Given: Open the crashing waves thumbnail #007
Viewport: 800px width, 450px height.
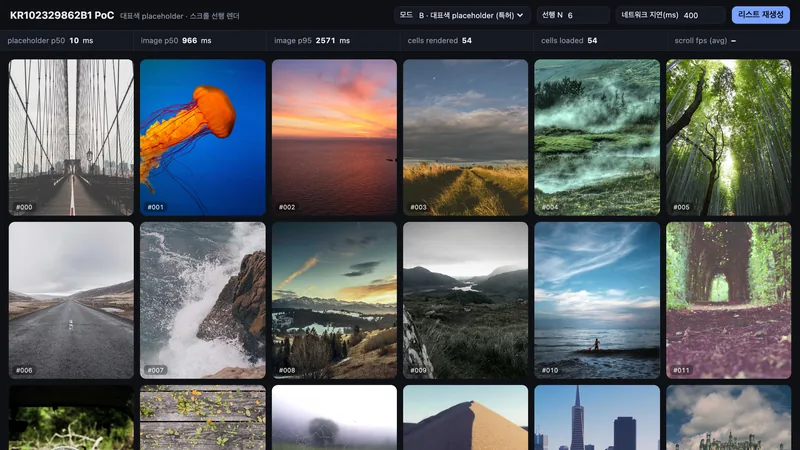Looking at the screenshot, I should click(x=203, y=300).
